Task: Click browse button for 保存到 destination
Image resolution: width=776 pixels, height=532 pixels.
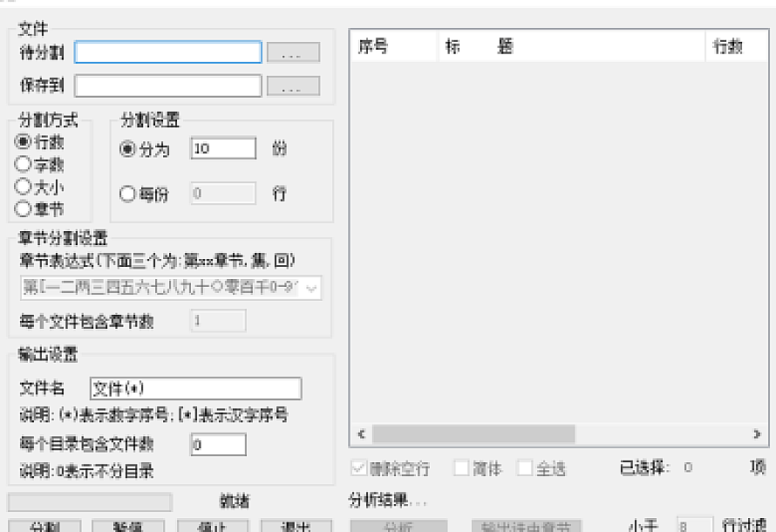Action: pyautogui.click(x=293, y=86)
